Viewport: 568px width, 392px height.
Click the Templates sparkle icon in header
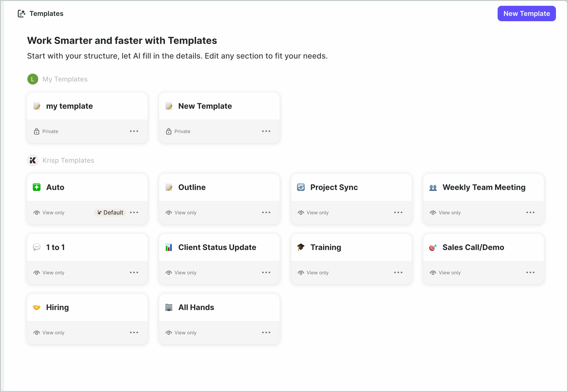pos(21,14)
